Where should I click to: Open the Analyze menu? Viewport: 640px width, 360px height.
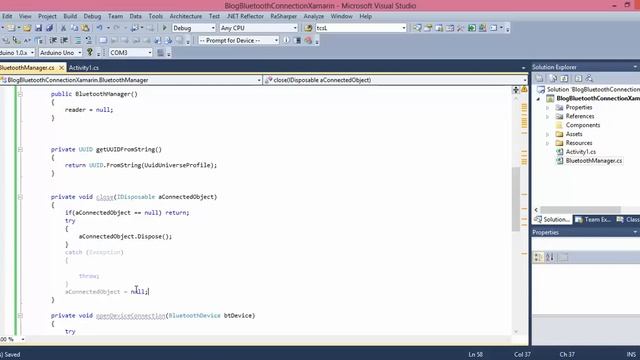click(x=314, y=16)
